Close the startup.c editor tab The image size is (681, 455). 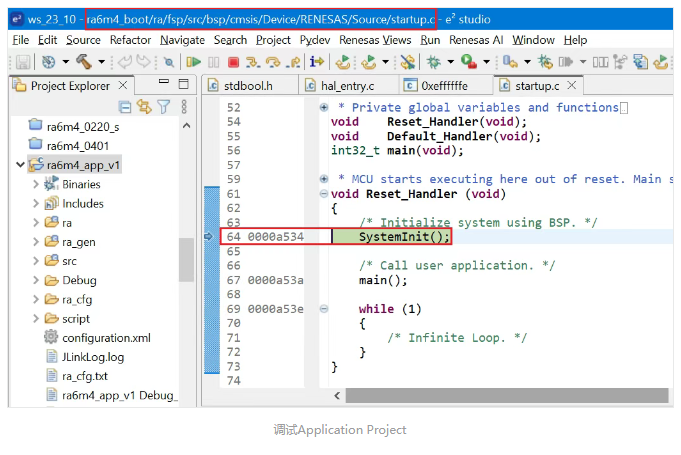click(572, 85)
